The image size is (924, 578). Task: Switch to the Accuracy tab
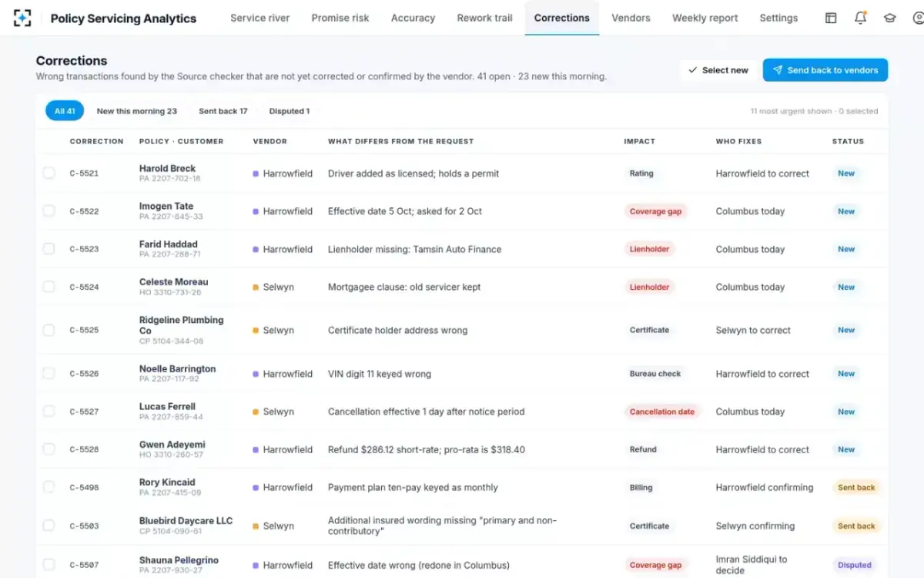tap(413, 18)
